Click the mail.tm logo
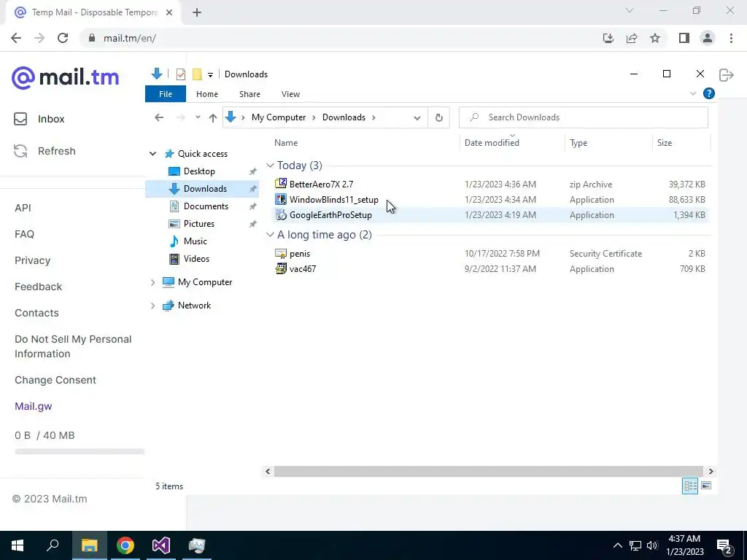Image resolution: width=747 pixels, height=560 pixels. [x=65, y=77]
